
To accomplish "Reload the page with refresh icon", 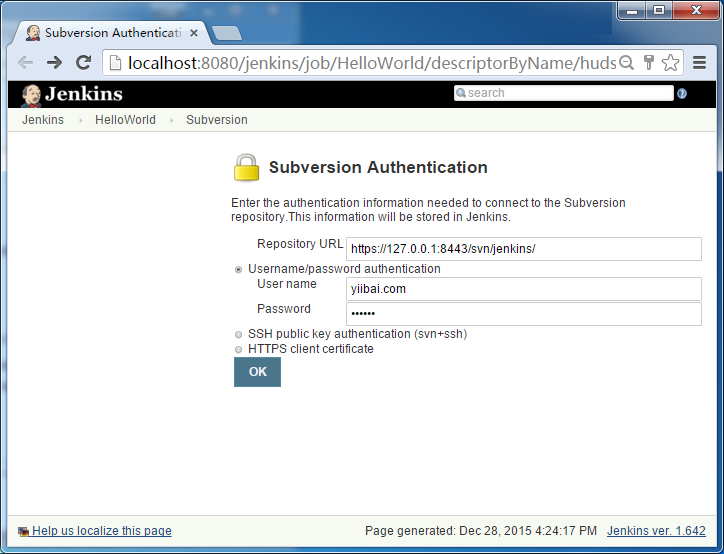I will pos(84,62).
